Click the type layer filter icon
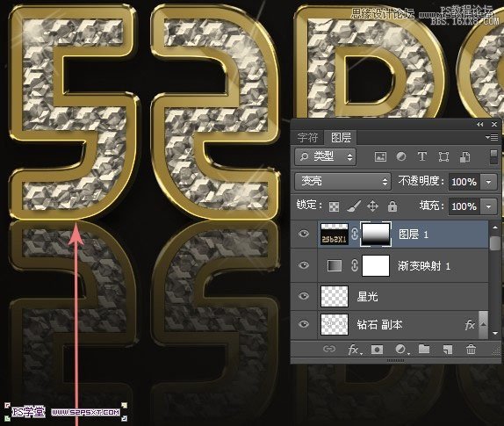The height and width of the screenshot is (426, 504). (x=422, y=156)
